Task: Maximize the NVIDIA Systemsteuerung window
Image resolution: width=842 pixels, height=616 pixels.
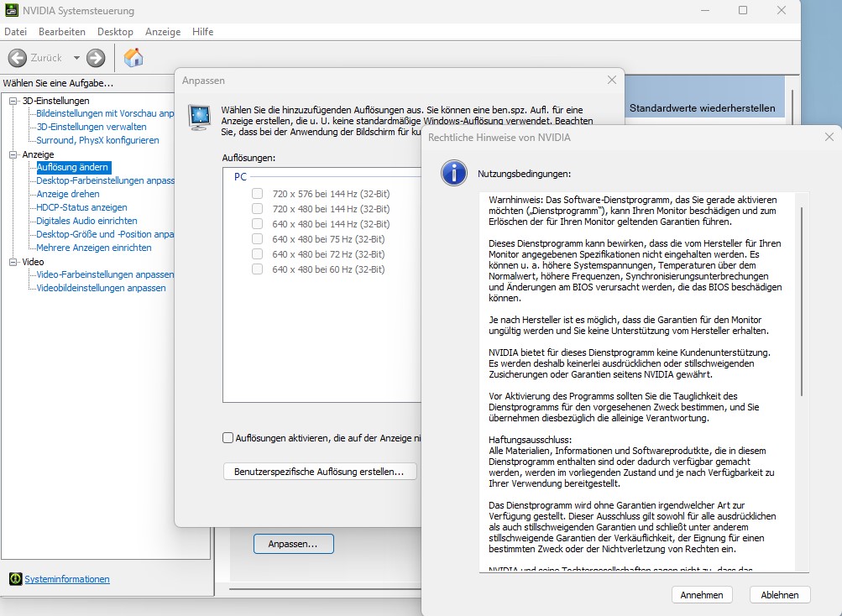Action: coord(743,10)
